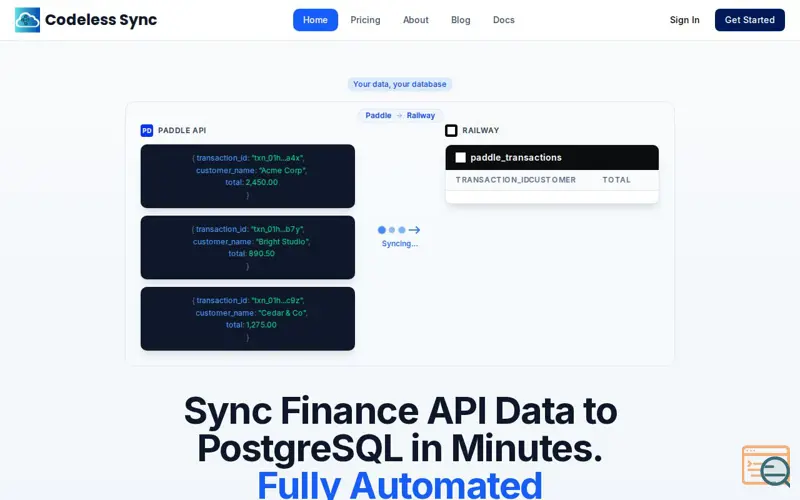
Task: Click the RAILWAY label
Action: coord(481,131)
